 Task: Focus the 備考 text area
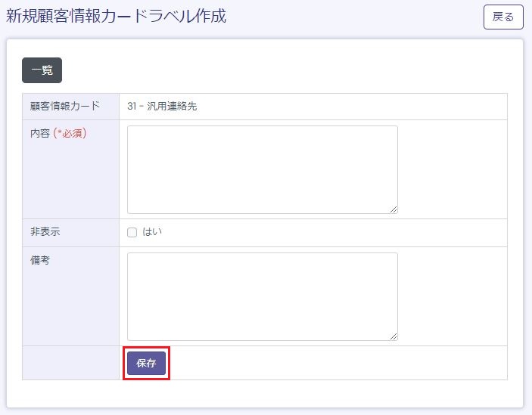pos(262,296)
